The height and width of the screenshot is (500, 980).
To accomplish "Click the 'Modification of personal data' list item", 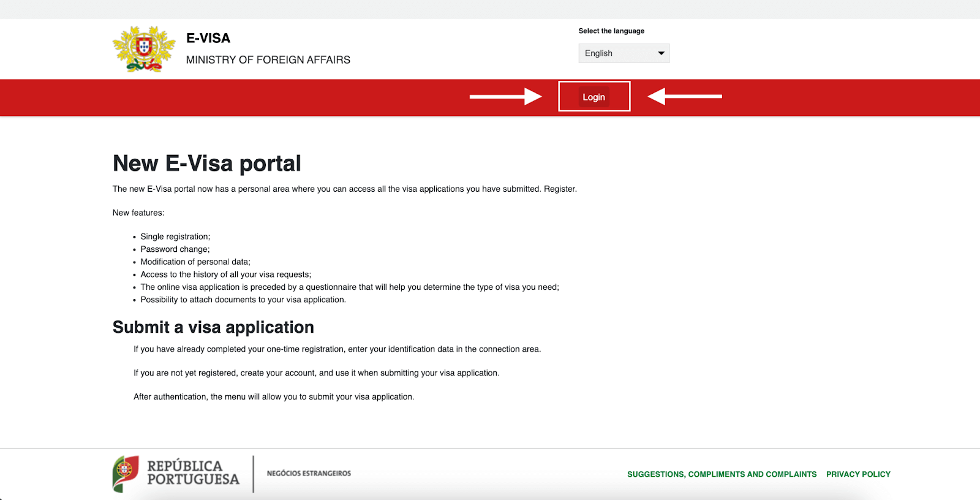I will click(195, 262).
